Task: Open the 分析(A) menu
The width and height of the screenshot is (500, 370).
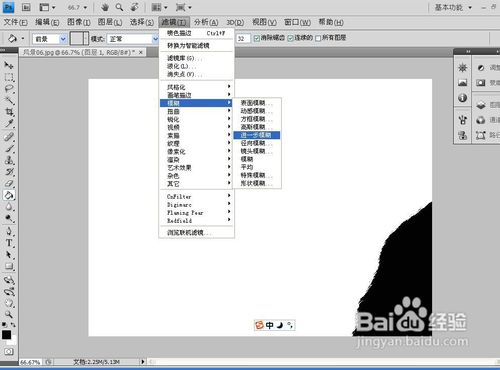Action: [206, 22]
